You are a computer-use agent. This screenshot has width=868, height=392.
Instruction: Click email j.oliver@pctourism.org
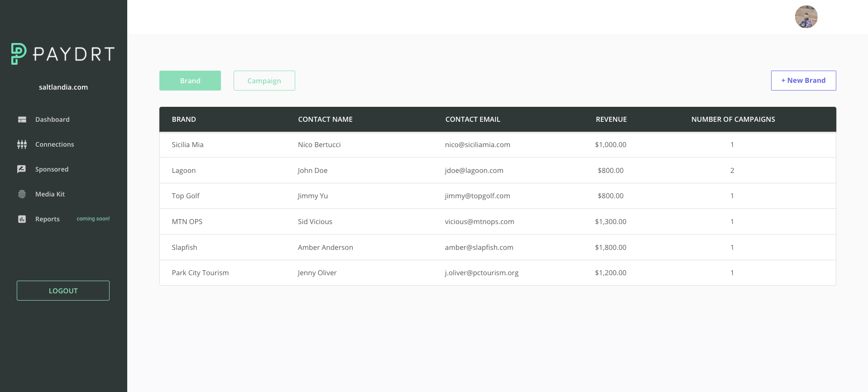click(x=482, y=273)
